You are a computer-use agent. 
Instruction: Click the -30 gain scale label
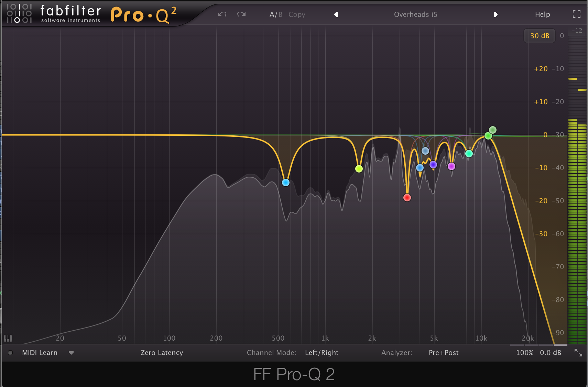tap(541, 234)
